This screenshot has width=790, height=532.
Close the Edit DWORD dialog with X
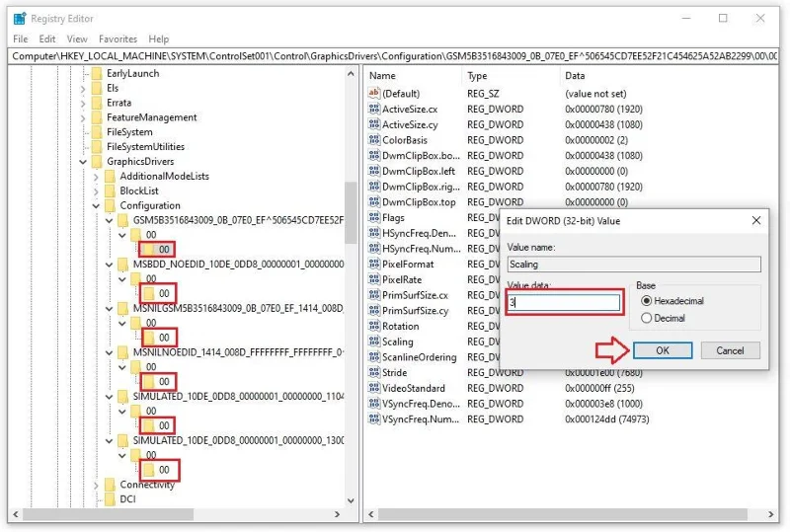coord(756,221)
